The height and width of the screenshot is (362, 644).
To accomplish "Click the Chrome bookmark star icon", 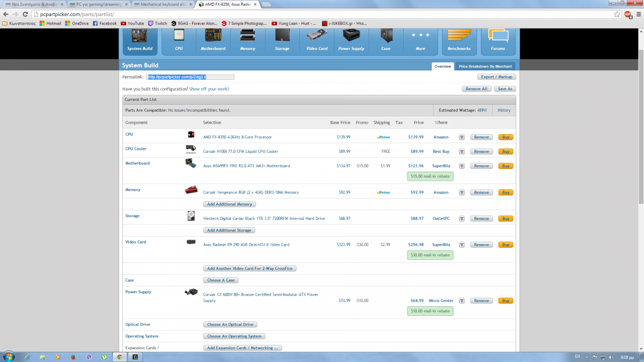I will pos(617,14).
